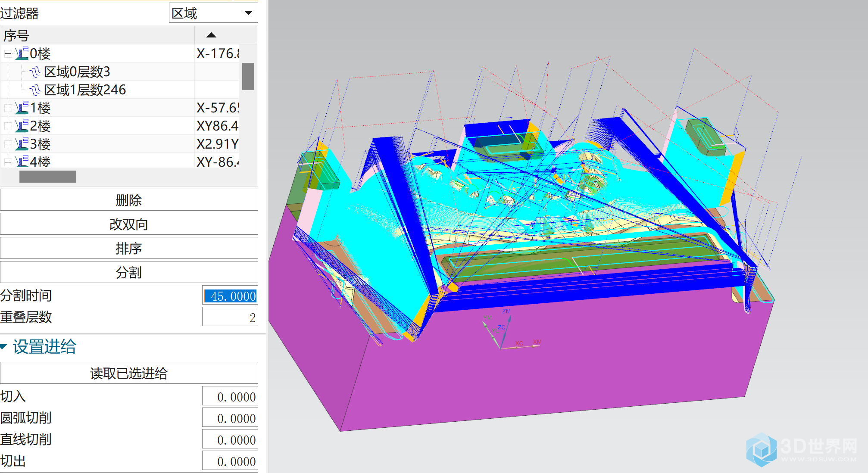Select the 4楼 row label
Viewport: 868px width, 473px height.
40,162
